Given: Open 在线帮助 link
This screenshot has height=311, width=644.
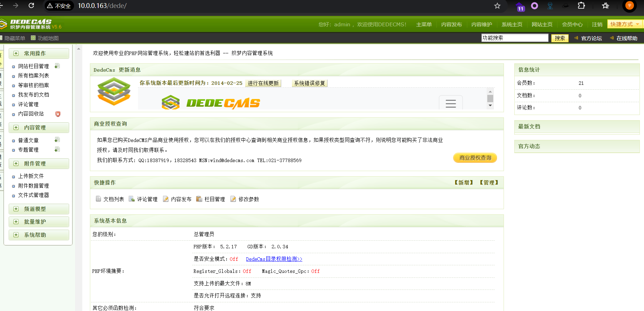Looking at the screenshot, I should click(627, 38).
